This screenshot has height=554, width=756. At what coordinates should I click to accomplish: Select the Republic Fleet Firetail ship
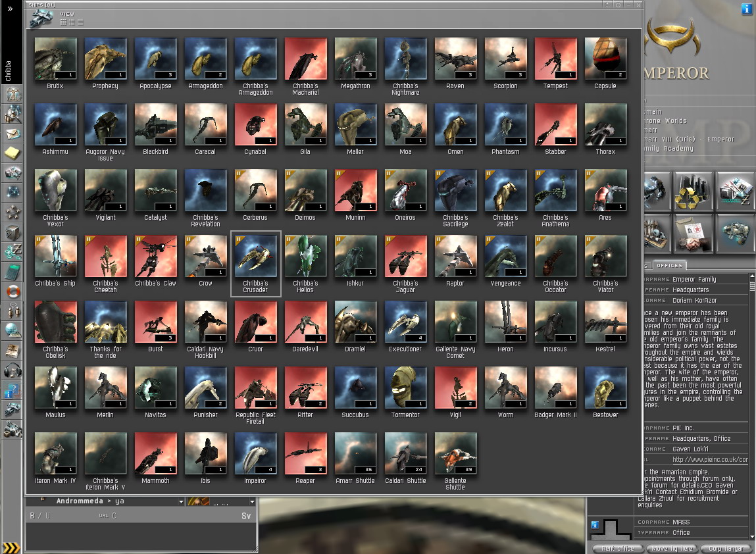[x=255, y=388]
